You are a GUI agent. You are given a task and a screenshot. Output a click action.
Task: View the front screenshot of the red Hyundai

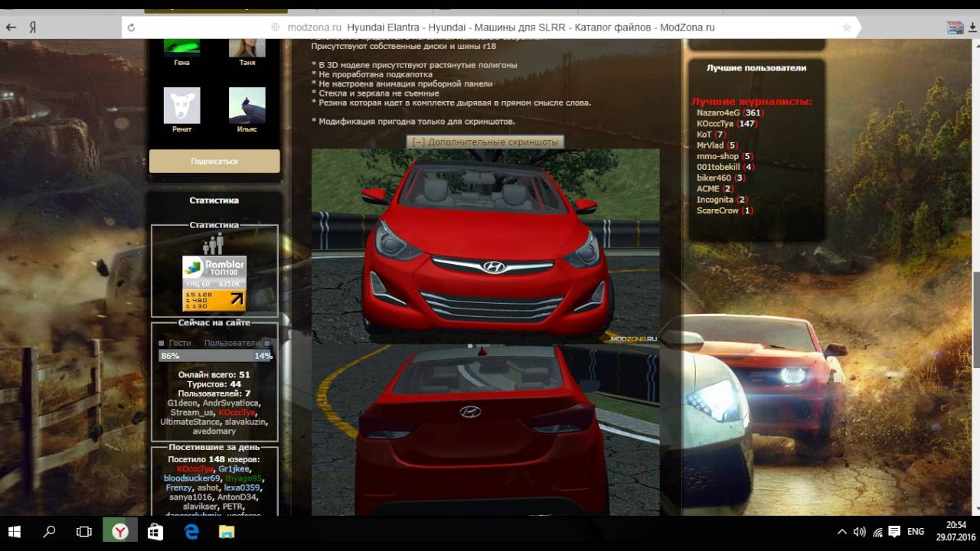[485, 246]
